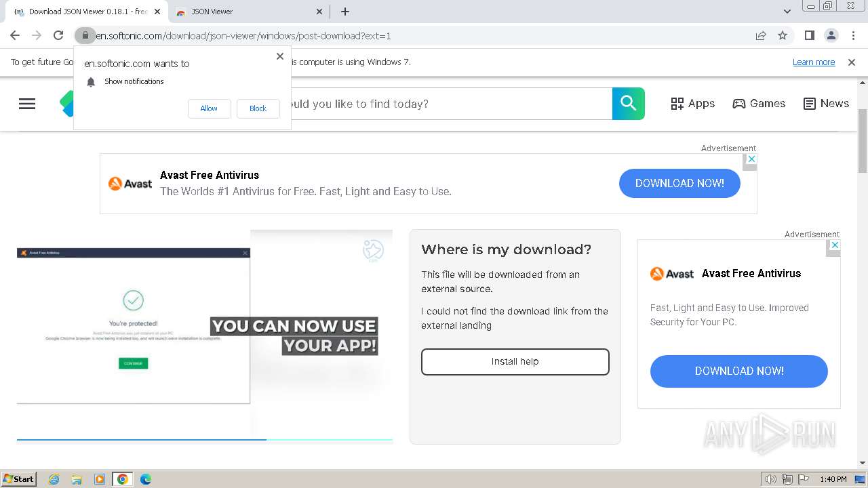This screenshot has width=868, height=488.
Task: Open the Games section
Action: coord(759,104)
